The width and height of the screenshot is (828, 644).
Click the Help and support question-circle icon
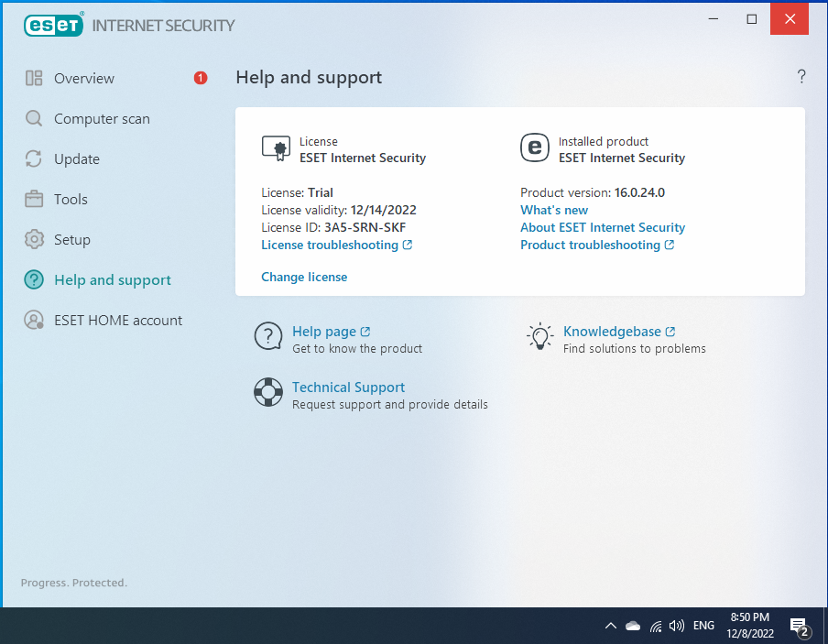point(34,279)
